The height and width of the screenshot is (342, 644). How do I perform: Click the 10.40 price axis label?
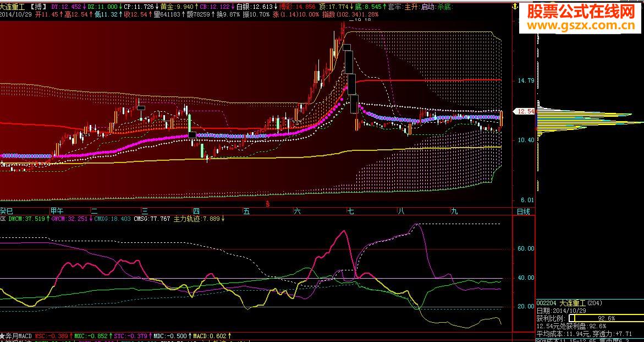pos(526,140)
